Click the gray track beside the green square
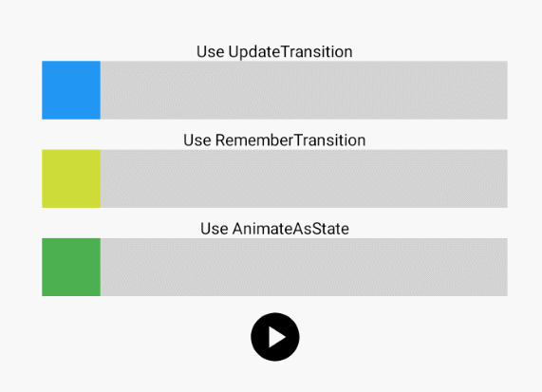This screenshot has height=392, width=542. point(304,267)
